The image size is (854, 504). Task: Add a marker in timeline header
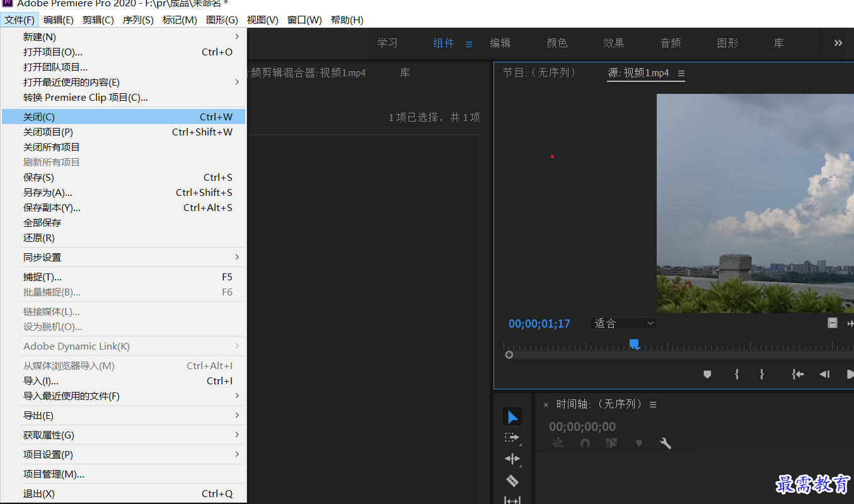pyautogui.click(x=639, y=444)
